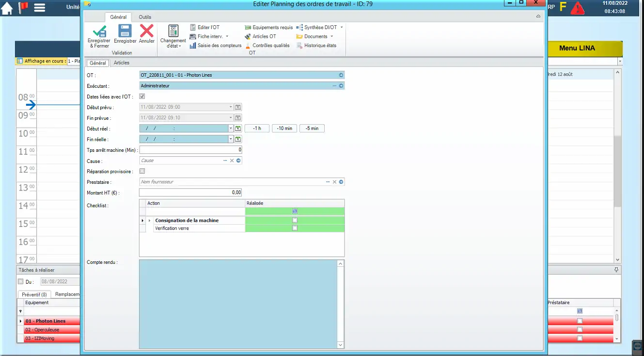Screen dimensions: 644x356
Task: Clear Prestataire with X icon
Action: click(x=334, y=182)
